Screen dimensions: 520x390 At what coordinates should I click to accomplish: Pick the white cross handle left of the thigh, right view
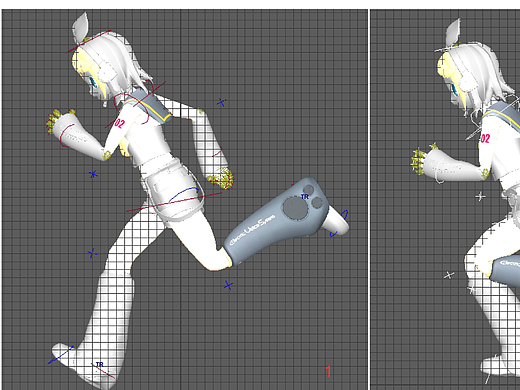tap(449, 275)
